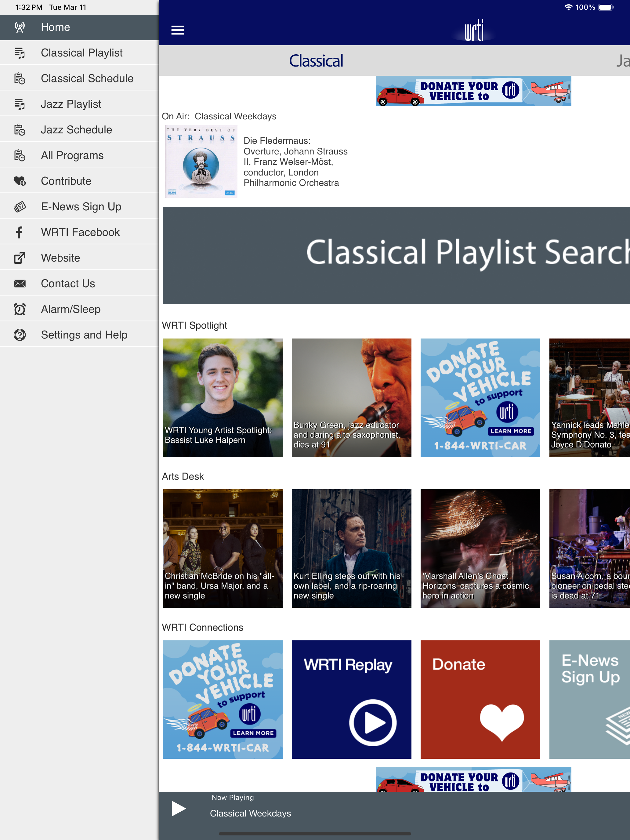Click the Jazz Schedule clipboard icon
Screen dimensions: 630x840
click(x=20, y=130)
